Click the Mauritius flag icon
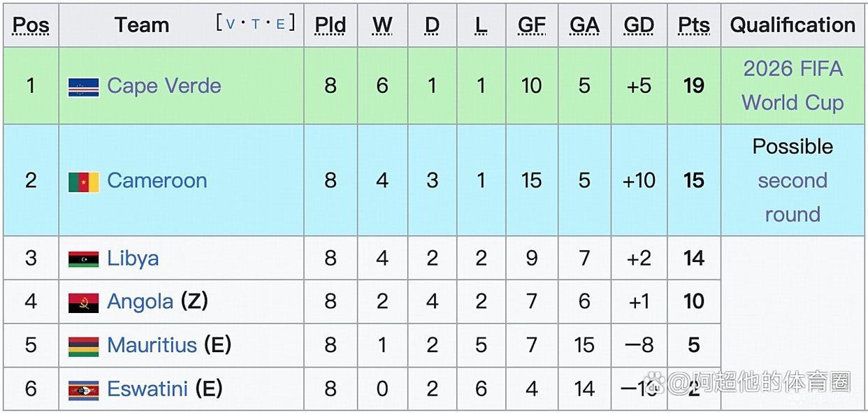The width and height of the screenshot is (868, 413). (83, 346)
